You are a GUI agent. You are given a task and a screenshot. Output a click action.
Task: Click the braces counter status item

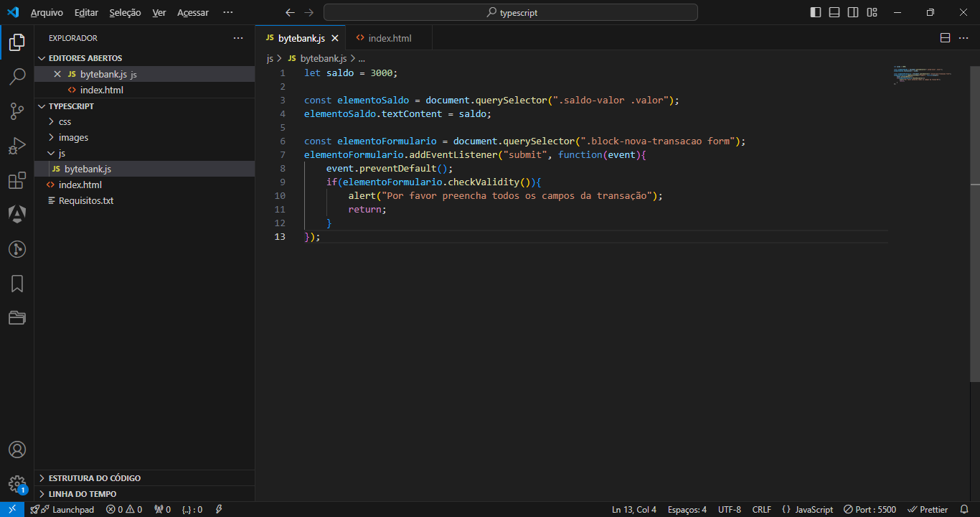click(x=192, y=509)
